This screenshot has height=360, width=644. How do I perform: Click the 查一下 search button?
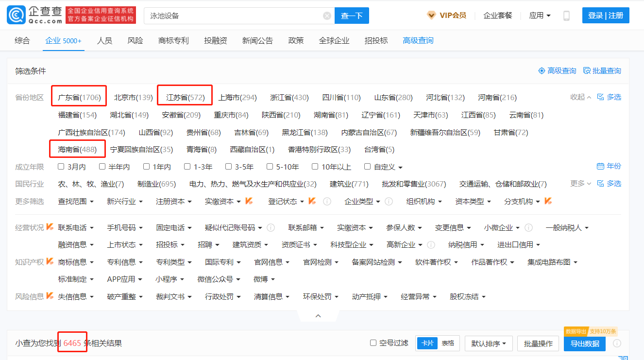pyautogui.click(x=352, y=15)
